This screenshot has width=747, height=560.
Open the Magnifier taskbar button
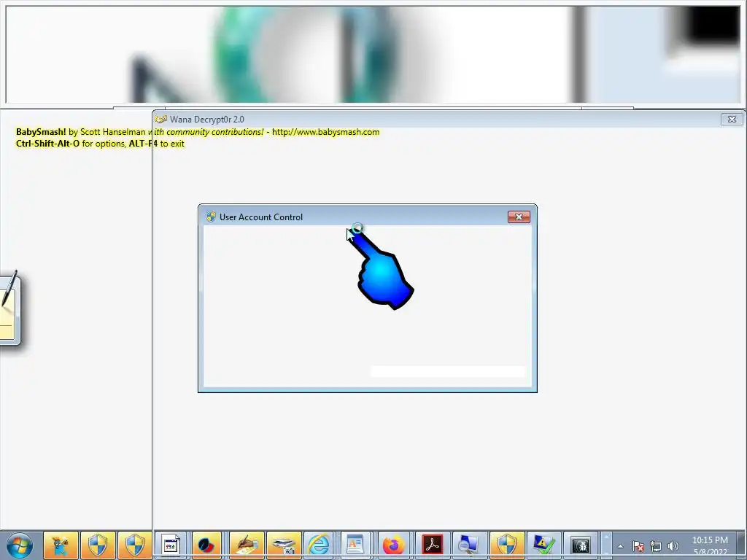click(469, 545)
